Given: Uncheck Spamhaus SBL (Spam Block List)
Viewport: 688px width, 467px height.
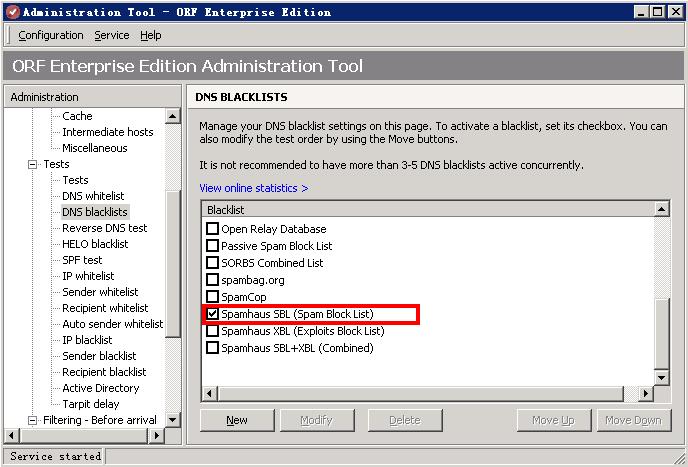Looking at the screenshot, I should [x=212, y=314].
